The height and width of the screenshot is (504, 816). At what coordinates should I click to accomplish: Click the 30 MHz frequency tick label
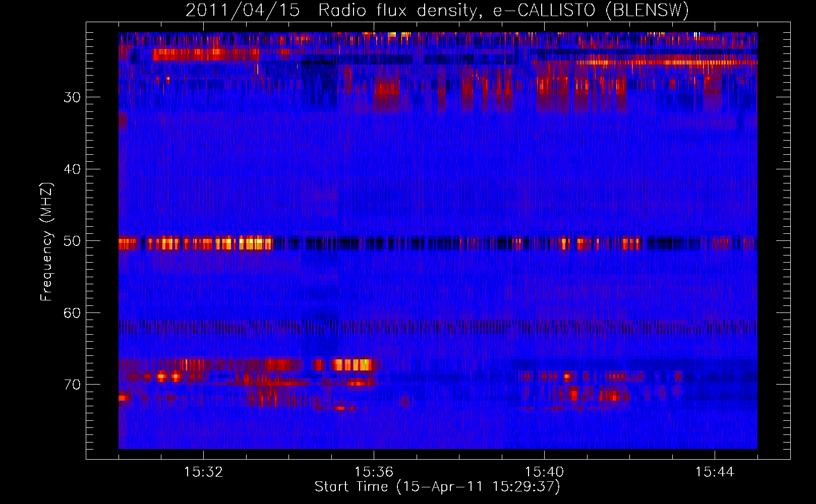tap(72, 97)
